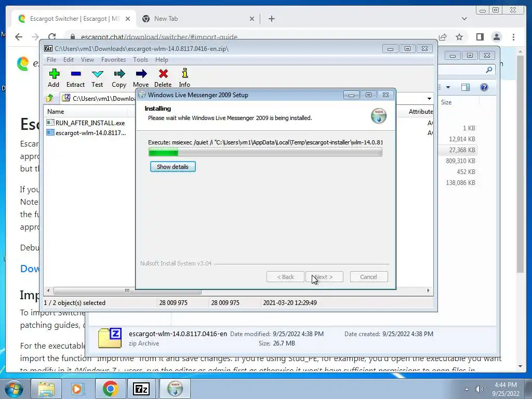Run the Test tool in 7-Zip
This screenshot has height=399, width=532.
pyautogui.click(x=97, y=78)
